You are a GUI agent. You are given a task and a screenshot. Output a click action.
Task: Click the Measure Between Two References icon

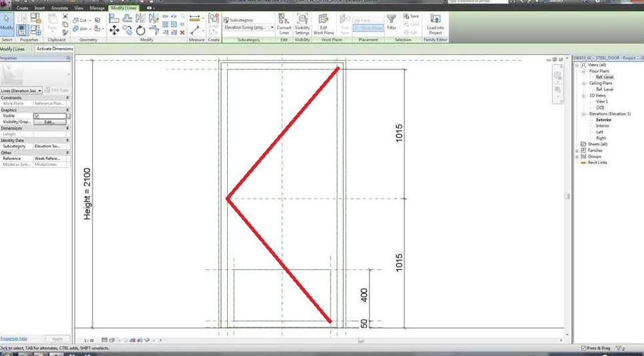pyautogui.click(x=194, y=30)
